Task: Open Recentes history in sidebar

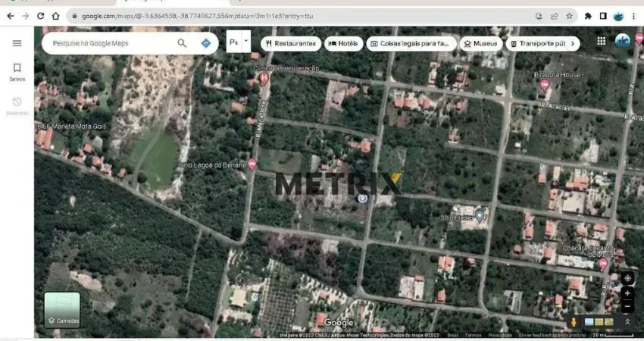Action: pyautogui.click(x=17, y=105)
